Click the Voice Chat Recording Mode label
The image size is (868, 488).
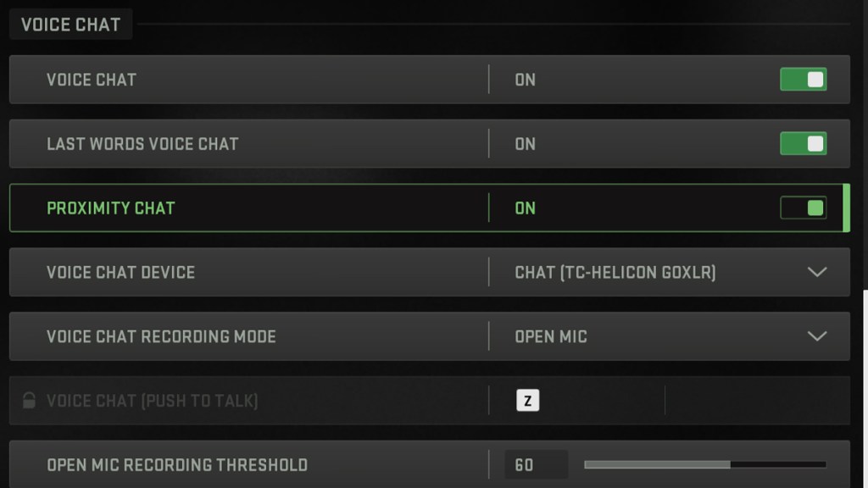pyautogui.click(x=161, y=336)
